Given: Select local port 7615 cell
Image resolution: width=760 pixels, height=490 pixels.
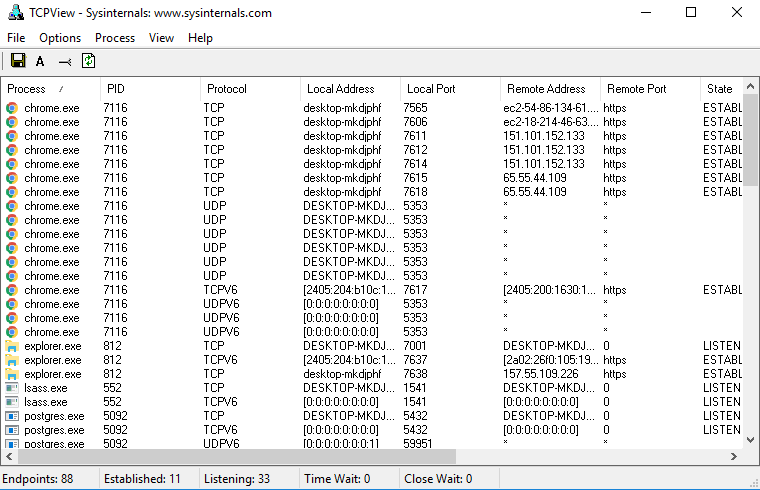Looking at the screenshot, I should tap(415, 178).
